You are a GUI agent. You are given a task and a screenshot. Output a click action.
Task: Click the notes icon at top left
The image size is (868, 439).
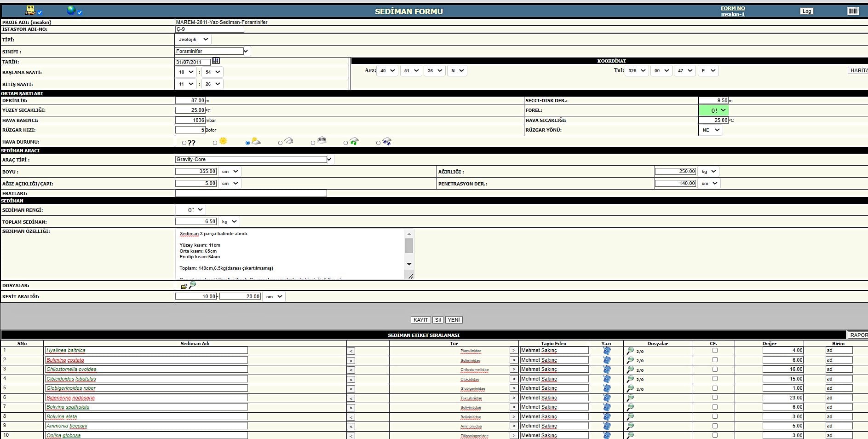tap(30, 10)
